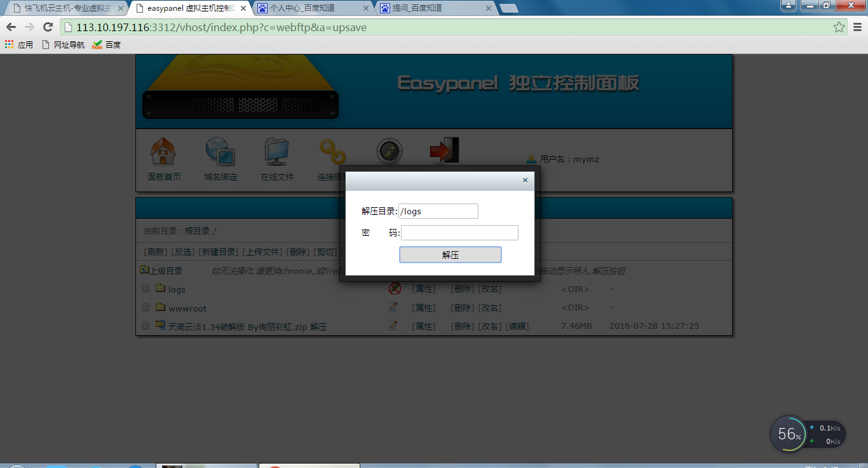Open the wwwroot folder name link

pyautogui.click(x=187, y=308)
